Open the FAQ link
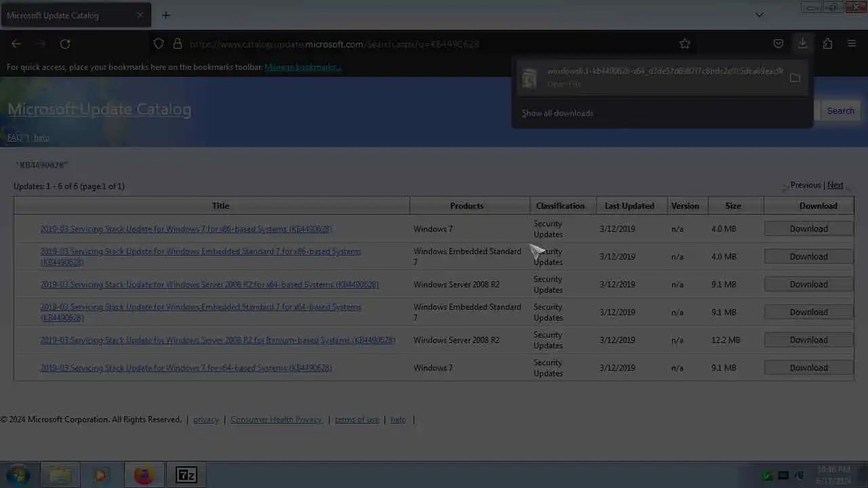Viewport: 868px width, 488px height. tap(14, 138)
